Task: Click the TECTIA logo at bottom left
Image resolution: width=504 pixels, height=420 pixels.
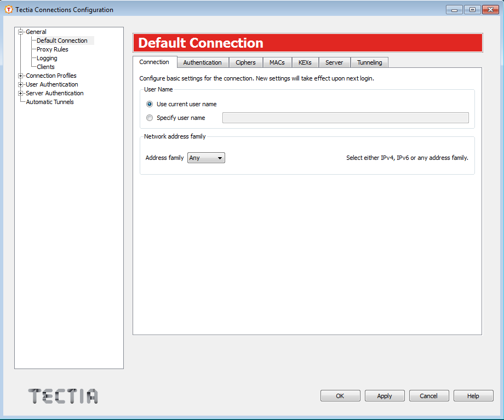Action: (62, 395)
